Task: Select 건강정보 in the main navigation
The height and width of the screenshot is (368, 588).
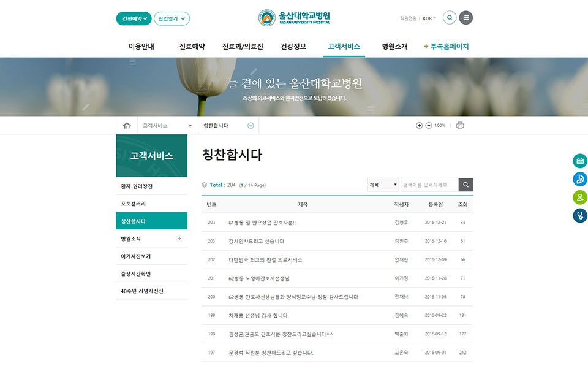Action: (x=293, y=47)
